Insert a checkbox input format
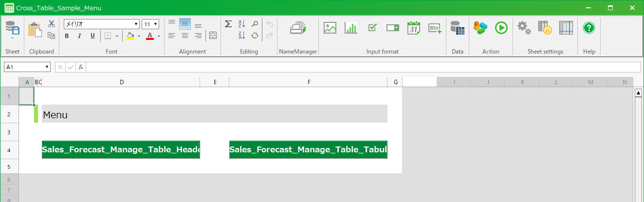The image size is (644, 202). [x=372, y=28]
